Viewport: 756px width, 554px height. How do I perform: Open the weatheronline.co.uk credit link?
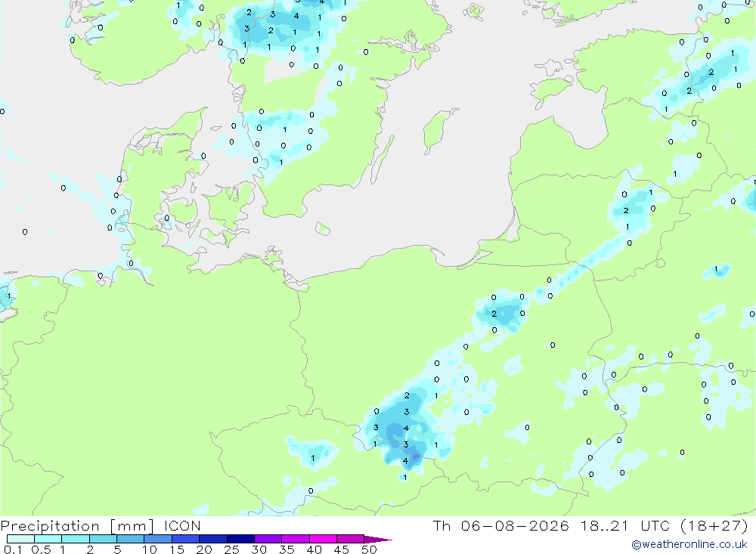[689, 544]
